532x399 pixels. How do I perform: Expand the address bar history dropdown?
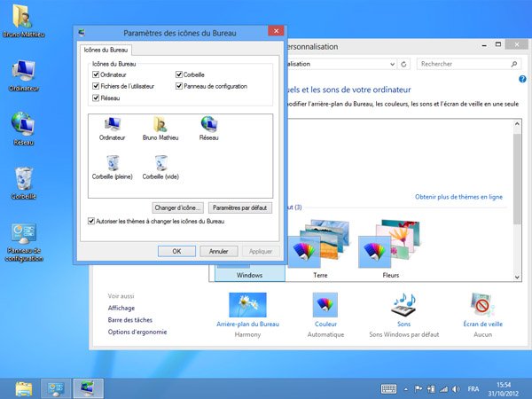tap(392, 64)
